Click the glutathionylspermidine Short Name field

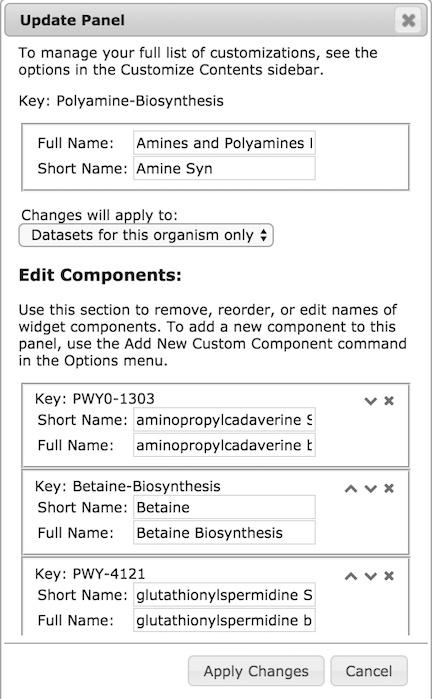[224, 594]
